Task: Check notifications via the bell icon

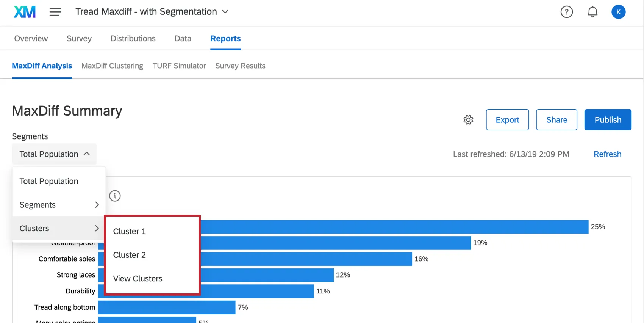Action: [x=592, y=12]
